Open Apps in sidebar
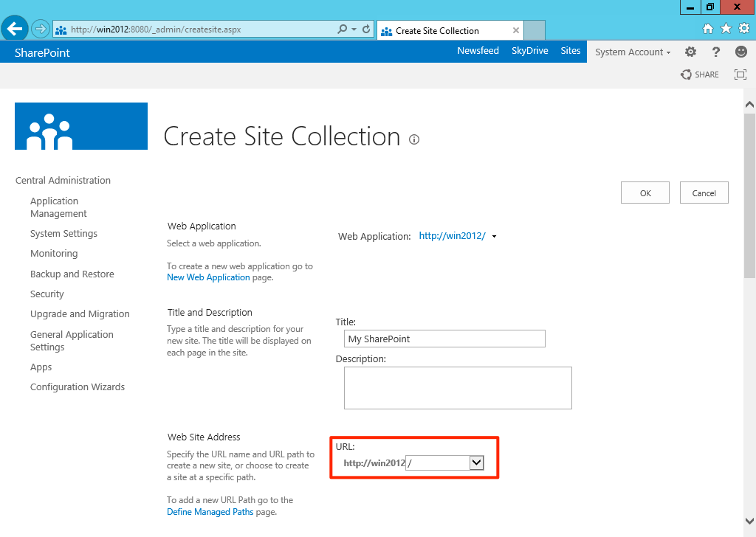Image resolution: width=756 pixels, height=537 pixels. [x=41, y=367]
